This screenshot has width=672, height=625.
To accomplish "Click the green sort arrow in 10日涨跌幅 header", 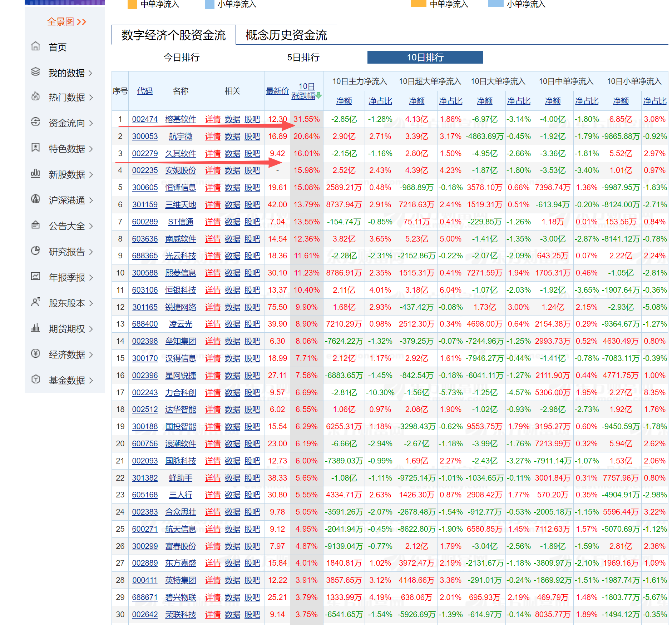I will coord(318,95).
